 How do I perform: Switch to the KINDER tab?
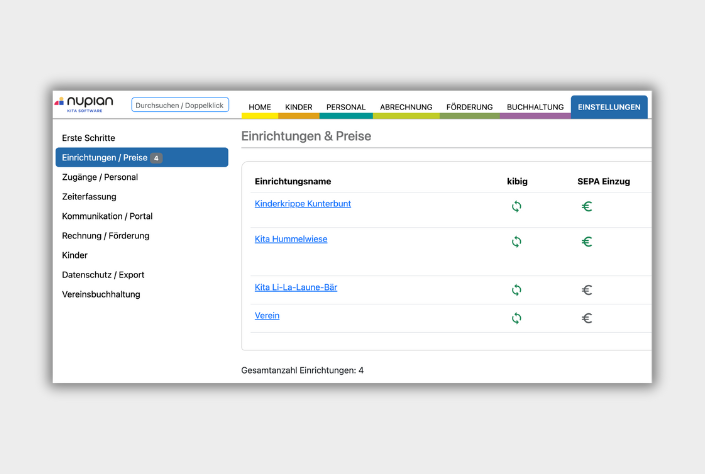[x=299, y=107]
